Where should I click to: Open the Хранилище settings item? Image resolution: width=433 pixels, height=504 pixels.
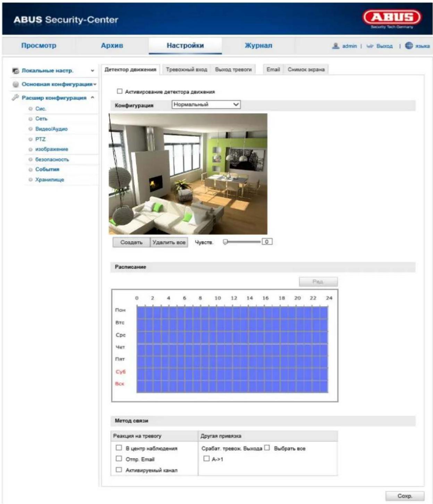50,180
